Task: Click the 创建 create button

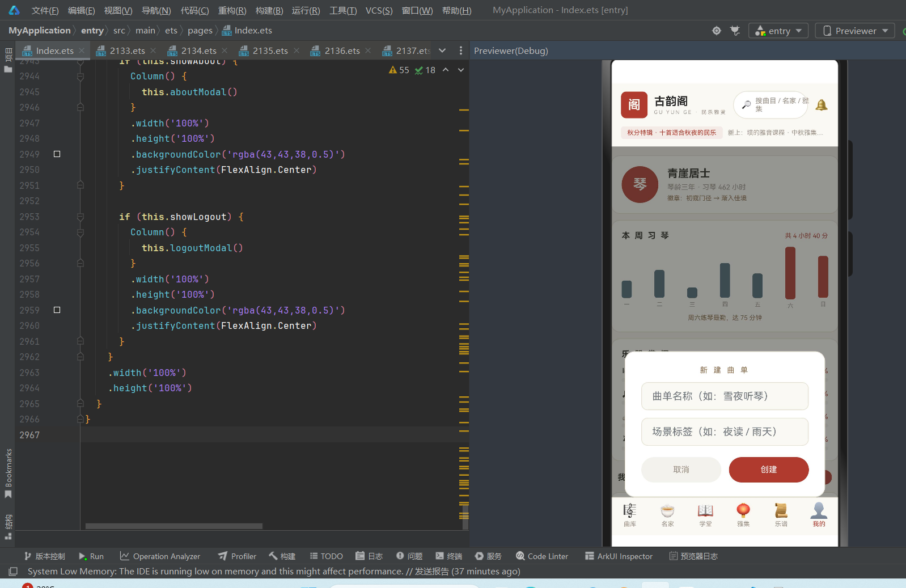Action: click(x=769, y=469)
